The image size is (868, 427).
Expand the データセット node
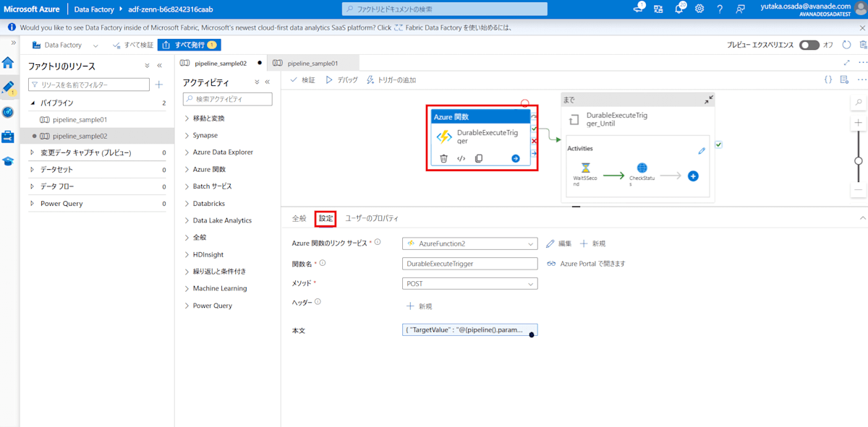click(32, 169)
